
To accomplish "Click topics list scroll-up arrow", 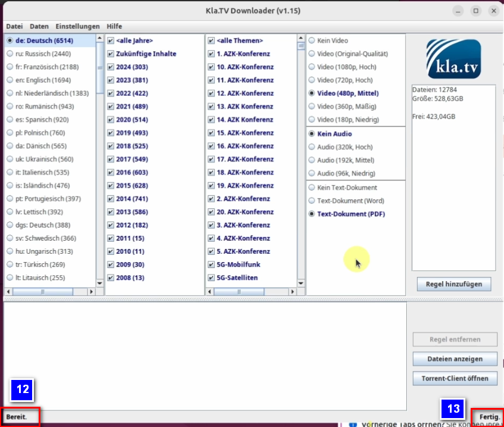I will pyautogui.click(x=301, y=38).
